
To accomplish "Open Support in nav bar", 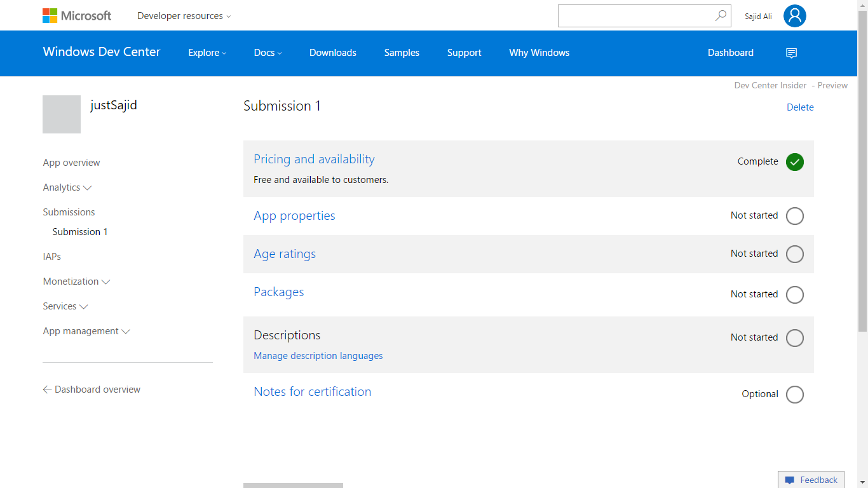I will coord(464,53).
